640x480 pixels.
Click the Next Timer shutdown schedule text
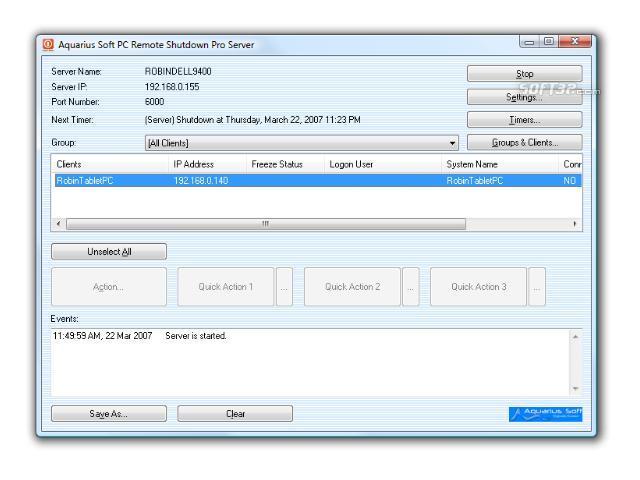(253, 120)
